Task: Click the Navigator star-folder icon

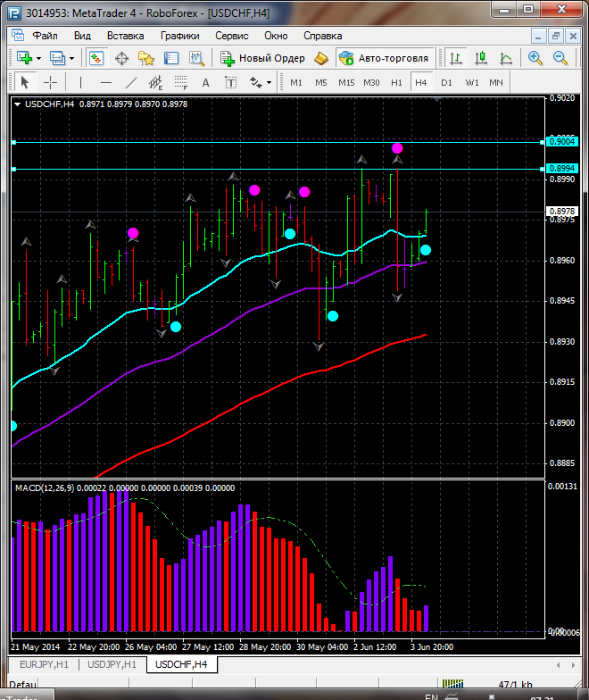Action: click(x=146, y=58)
